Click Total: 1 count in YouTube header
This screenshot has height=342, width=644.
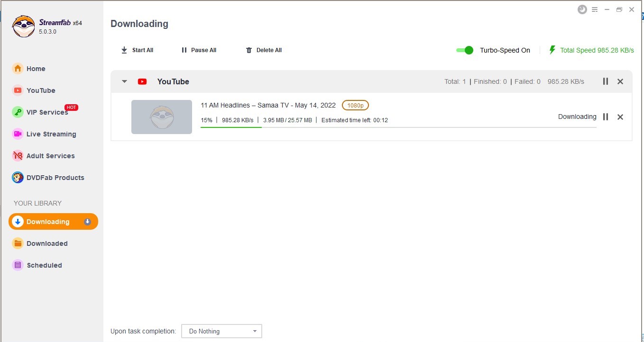click(455, 81)
